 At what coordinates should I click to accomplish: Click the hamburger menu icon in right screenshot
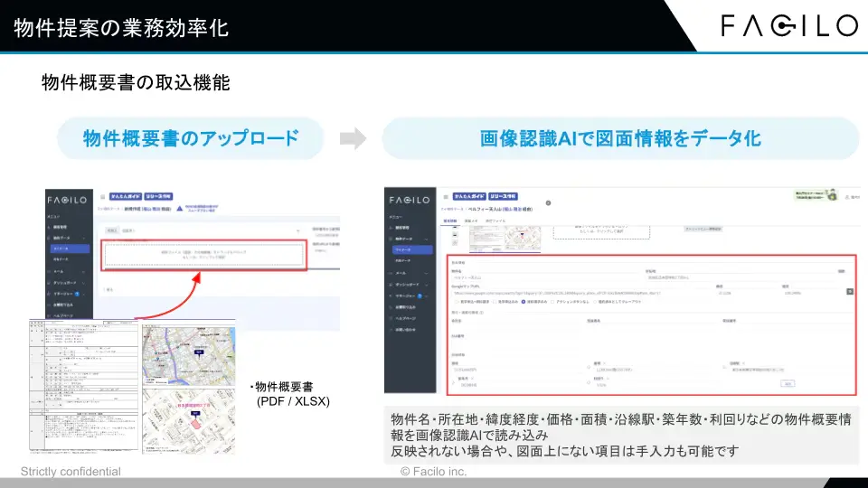445,196
